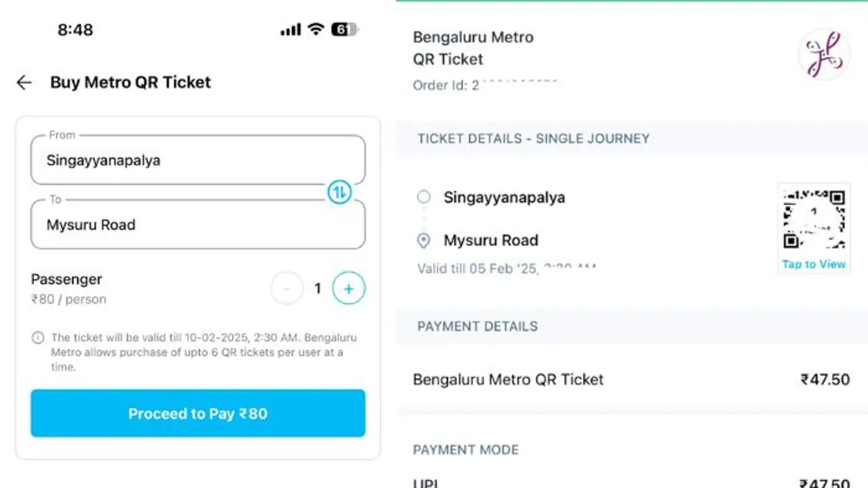Select the Payment Details section header
Image resolution: width=868 pixels, height=488 pixels.
pos(477,326)
